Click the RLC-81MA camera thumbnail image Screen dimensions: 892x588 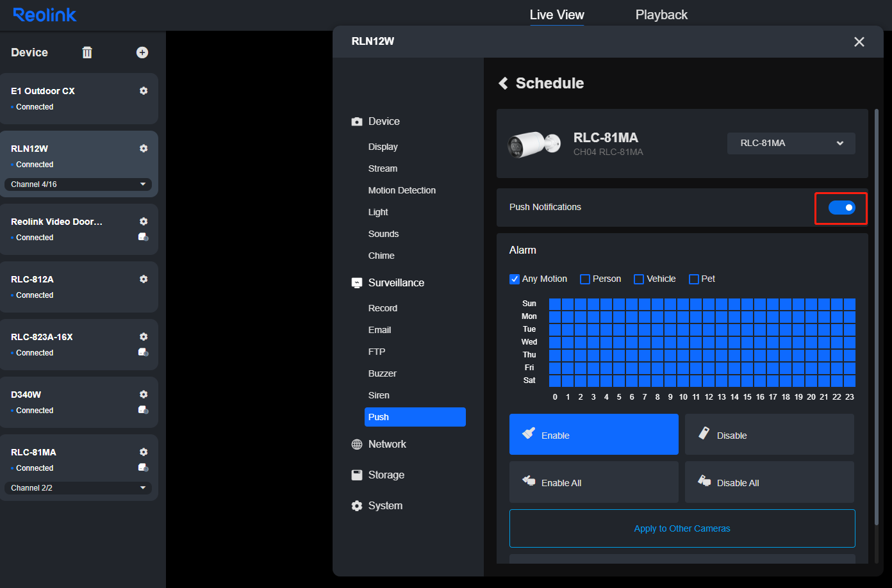pyautogui.click(x=534, y=145)
